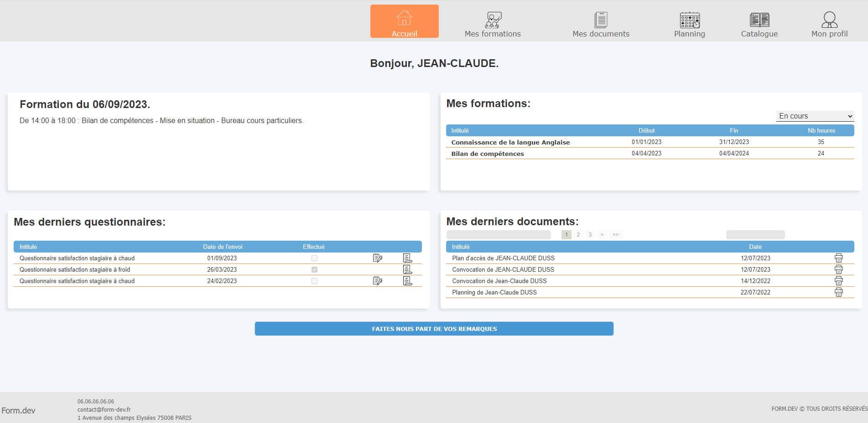Browse the Catalogue via the book icon
868x423 pixels.
[759, 21]
